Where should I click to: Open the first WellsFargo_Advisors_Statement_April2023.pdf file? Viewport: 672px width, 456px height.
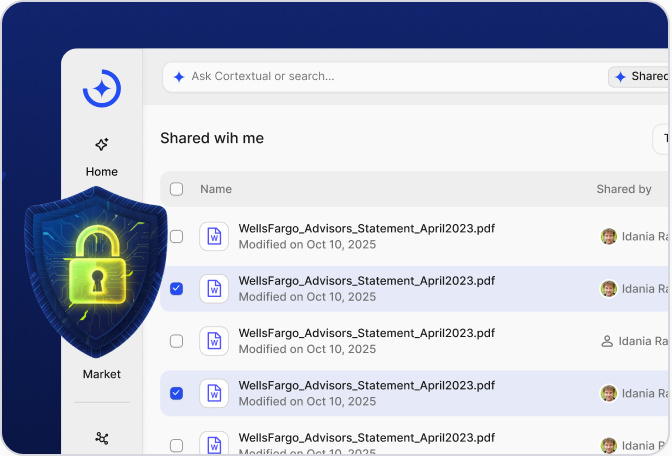(366, 229)
